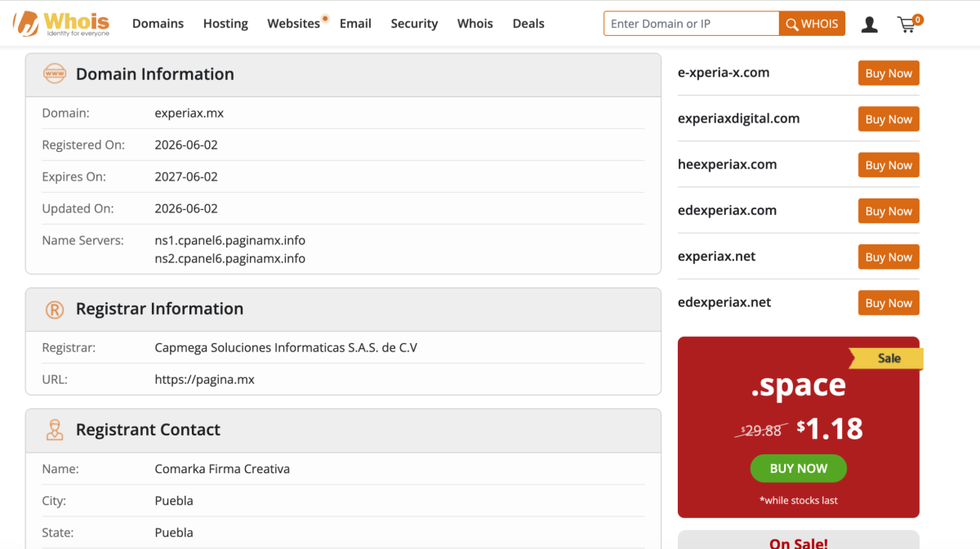Select registrar name Capmega Soluciones Informaticas
This screenshot has width=980, height=549.
point(286,348)
